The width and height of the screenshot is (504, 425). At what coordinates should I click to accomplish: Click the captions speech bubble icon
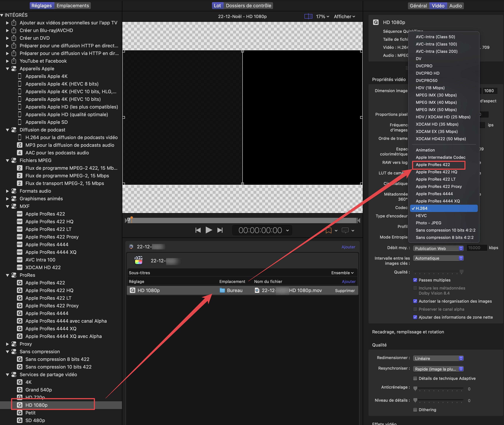click(345, 231)
